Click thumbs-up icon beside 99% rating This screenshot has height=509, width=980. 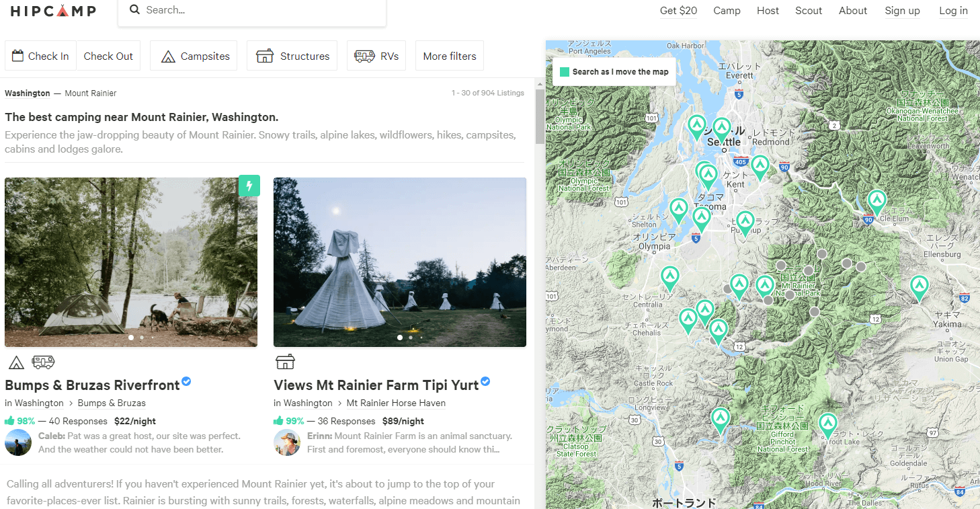279,421
